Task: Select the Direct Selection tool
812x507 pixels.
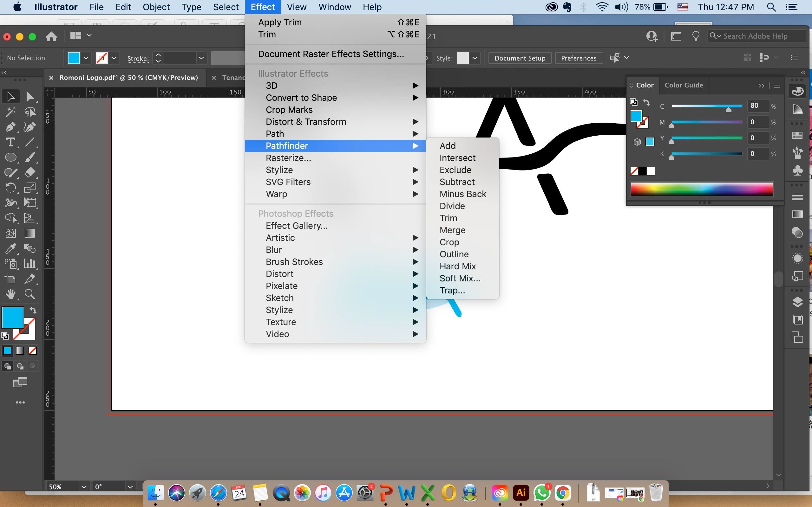Action: click(30, 97)
